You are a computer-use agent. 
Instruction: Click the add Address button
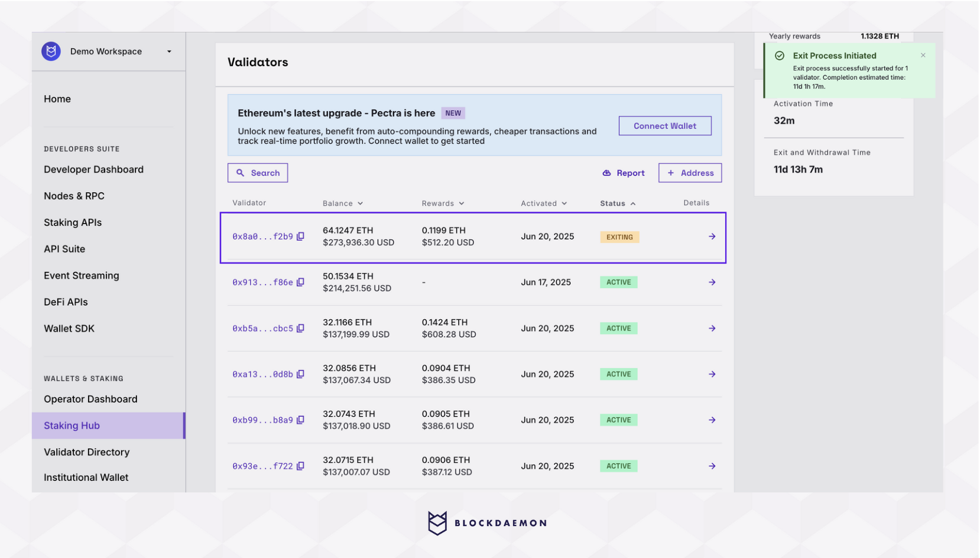point(690,173)
